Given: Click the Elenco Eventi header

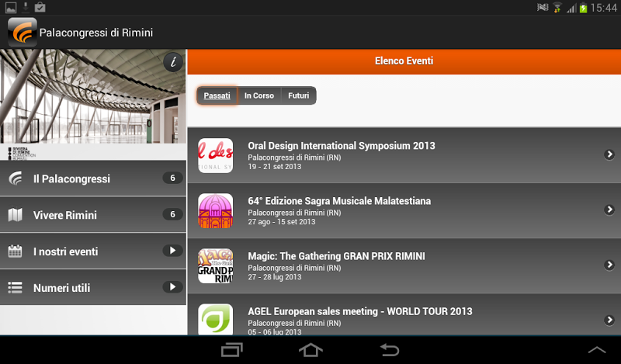Looking at the screenshot, I should pyautogui.click(x=404, y=61).
